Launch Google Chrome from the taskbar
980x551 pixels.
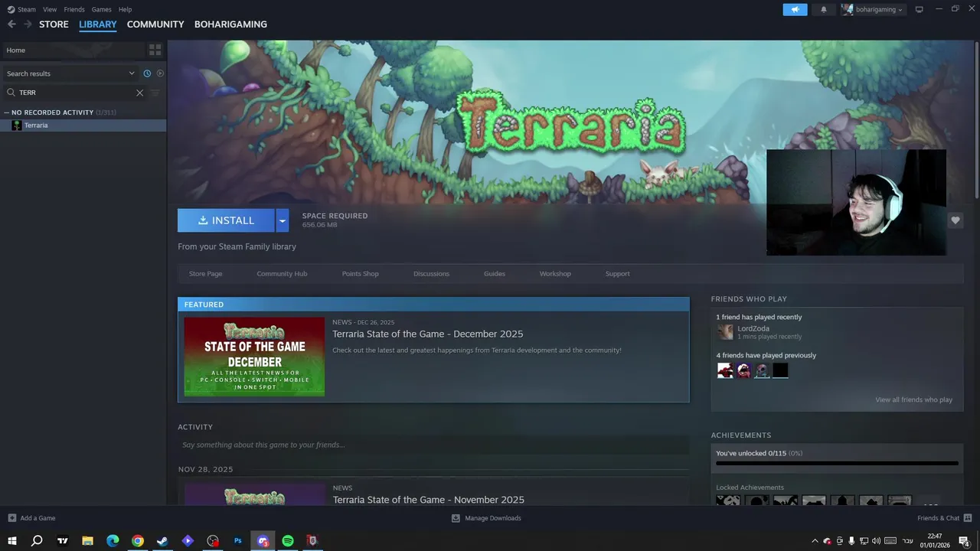[138, 540]
